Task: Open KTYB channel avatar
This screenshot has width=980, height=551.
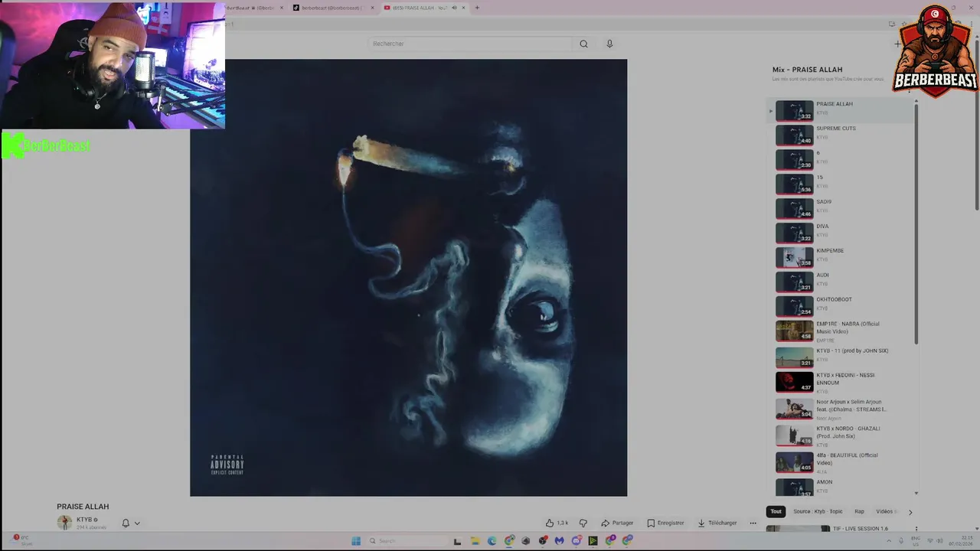Action: point(64,523)
